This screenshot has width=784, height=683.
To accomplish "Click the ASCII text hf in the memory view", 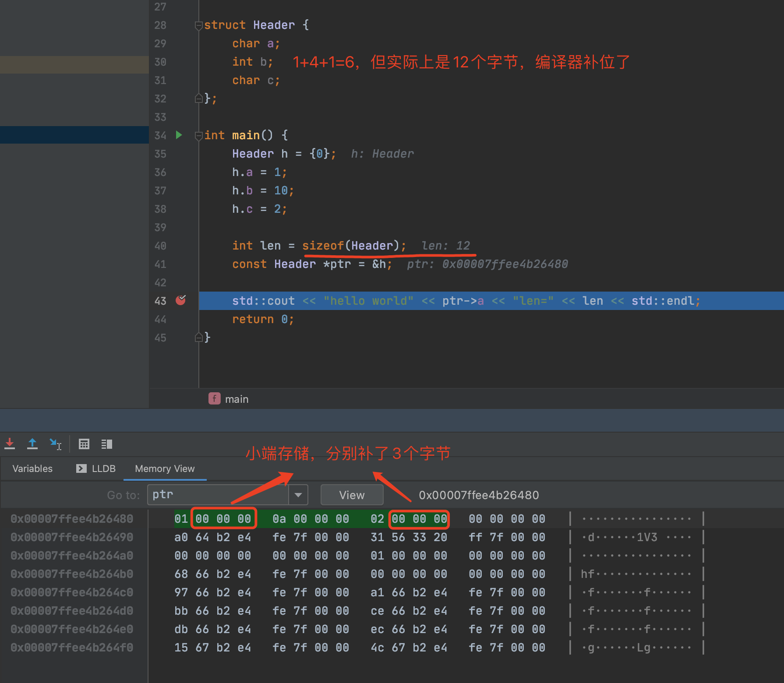I will pos(588,574).
